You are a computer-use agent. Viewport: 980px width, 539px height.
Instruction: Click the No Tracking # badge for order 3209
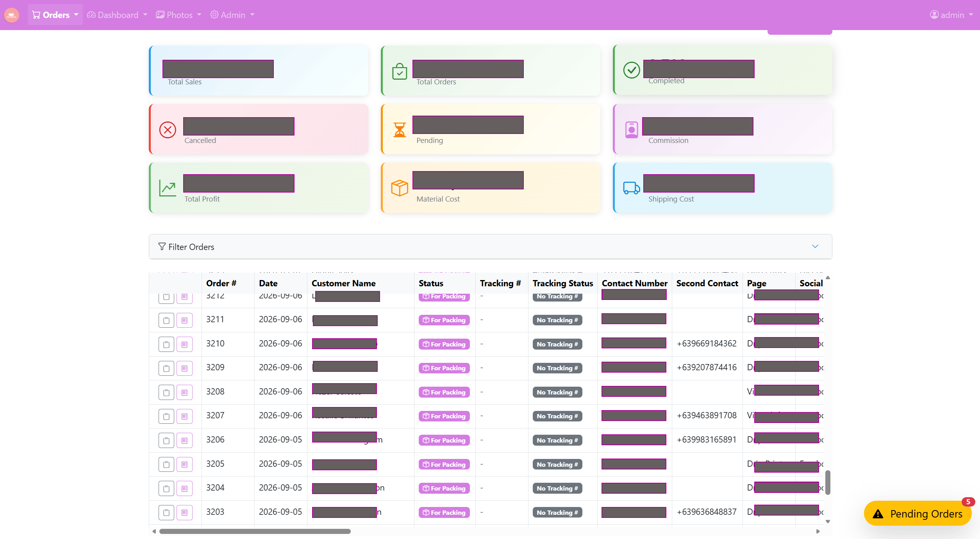pos(557,368)
